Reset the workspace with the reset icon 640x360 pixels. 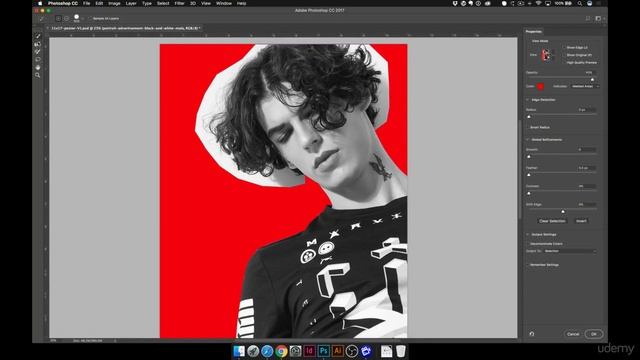point(531,334)
